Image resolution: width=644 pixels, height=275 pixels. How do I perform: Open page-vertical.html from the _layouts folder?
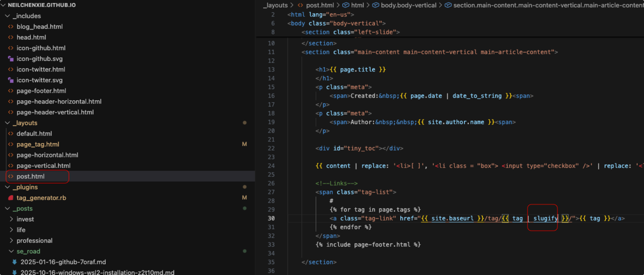click(43, 166)
